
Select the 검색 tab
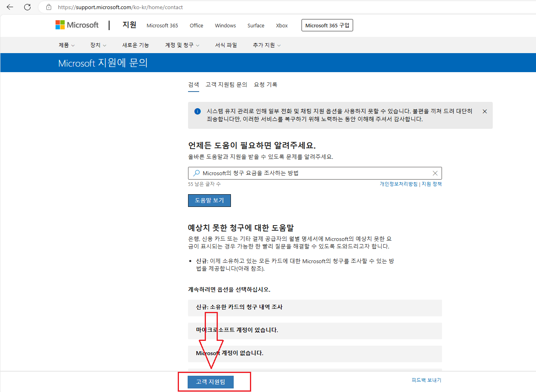tap(194, 85)
